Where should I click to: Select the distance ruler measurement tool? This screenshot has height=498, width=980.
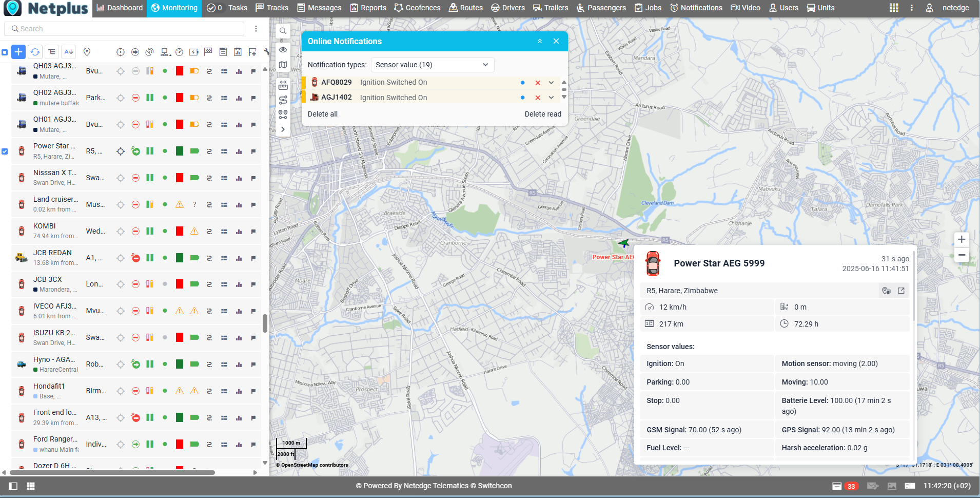(283, 85)
